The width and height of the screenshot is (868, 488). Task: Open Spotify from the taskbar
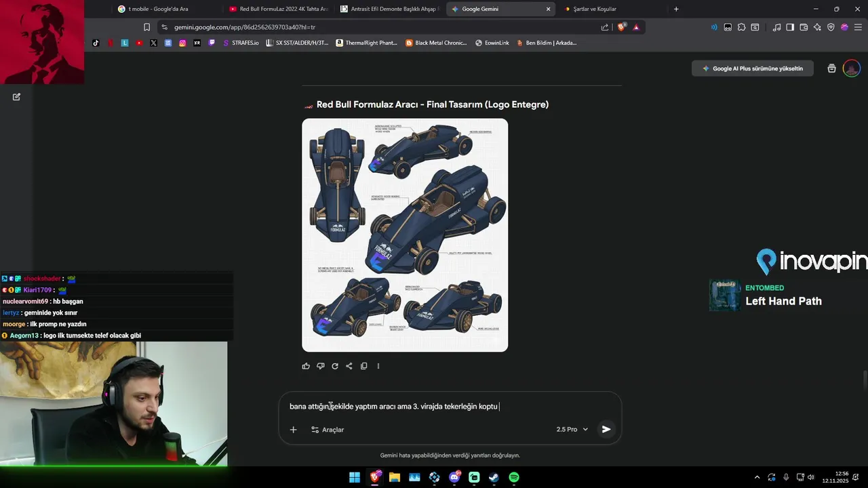tap(514, 477)
